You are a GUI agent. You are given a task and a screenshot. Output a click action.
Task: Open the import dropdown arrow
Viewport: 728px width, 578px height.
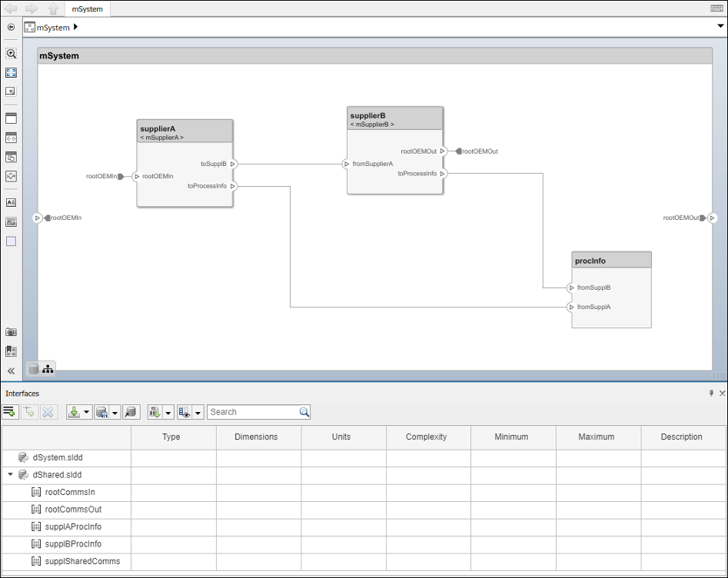coord(85,411)
